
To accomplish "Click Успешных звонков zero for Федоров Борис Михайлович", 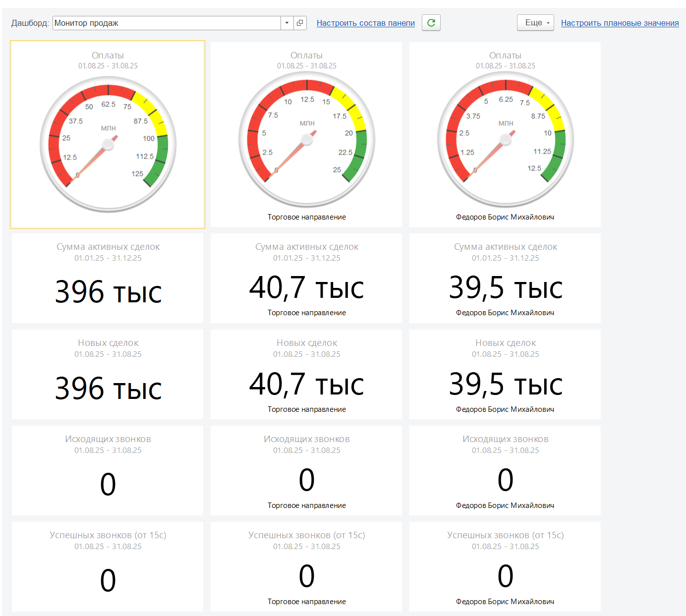I will (506, 576).
